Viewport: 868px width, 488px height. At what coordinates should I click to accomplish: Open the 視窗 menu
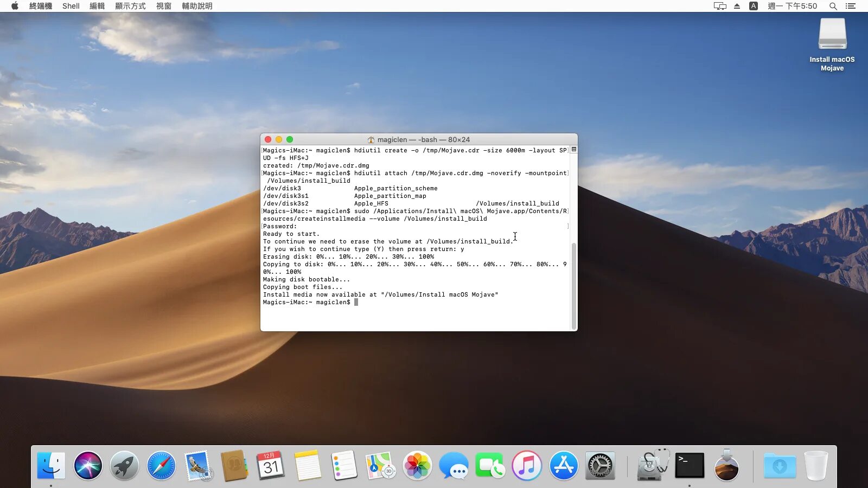(x=164, y=6)
